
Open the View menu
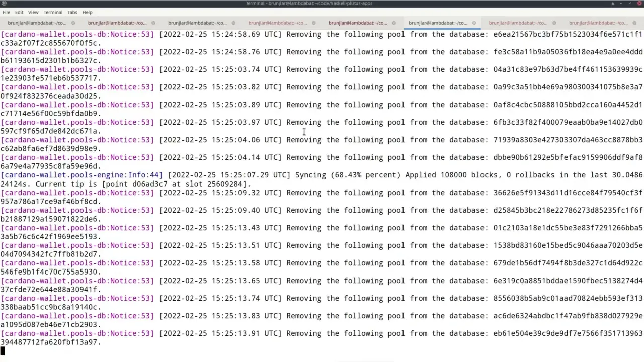(33, 12)
